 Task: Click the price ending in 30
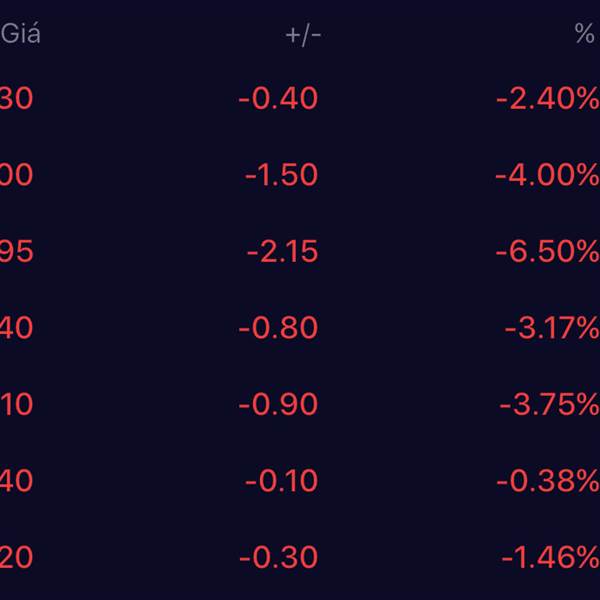[x=17, y=98]
